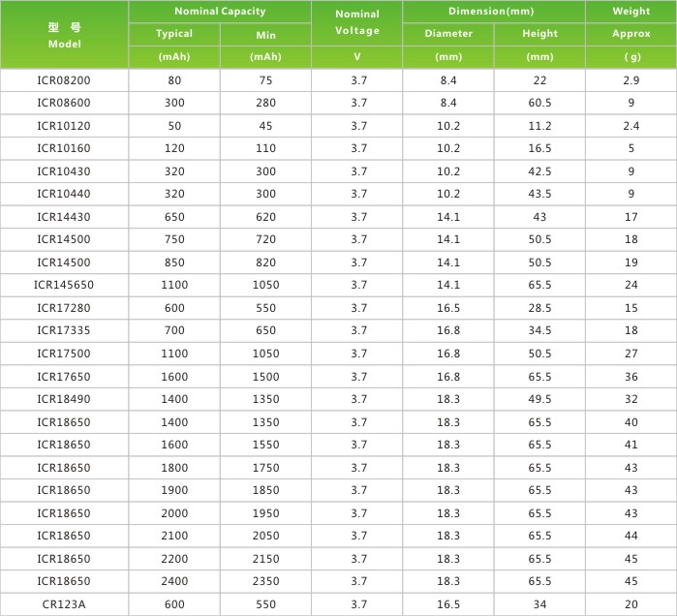This screenshot has width=677, height=616.
Task: Click the ICR08200 model cell
Action: (64, 80)
